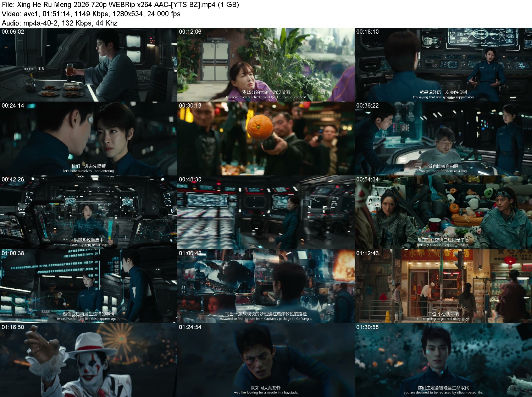
Task: Click the "00:54:34" timestamp label
Action: click(367, 179)
